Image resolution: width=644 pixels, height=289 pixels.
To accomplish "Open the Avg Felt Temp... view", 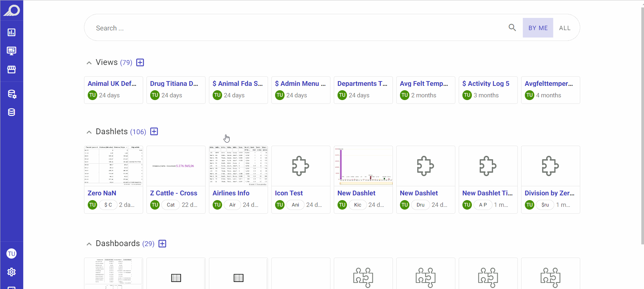I will [x=426, y=90].
